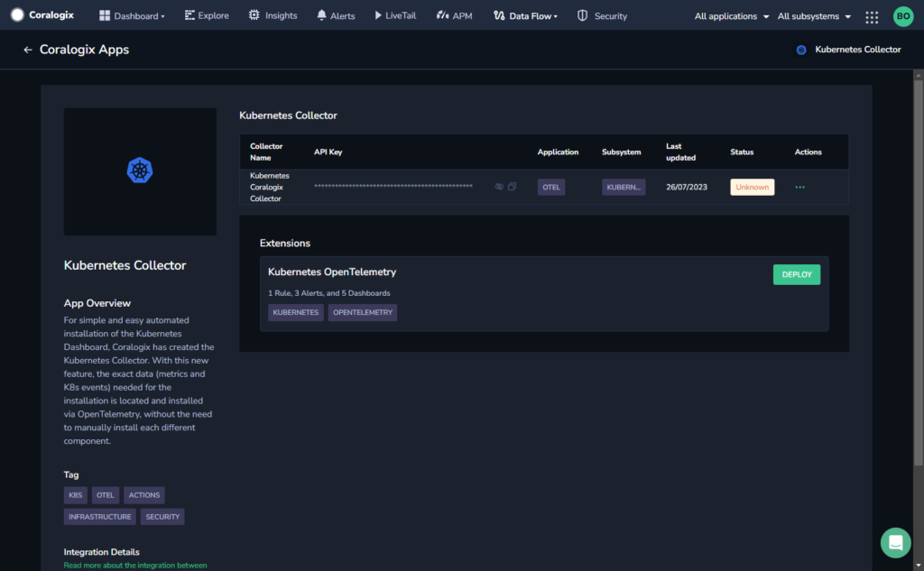The height and width of the screenshot is (571, 924).
Task: Navigate to APM
Action: (x=455, y=16)
